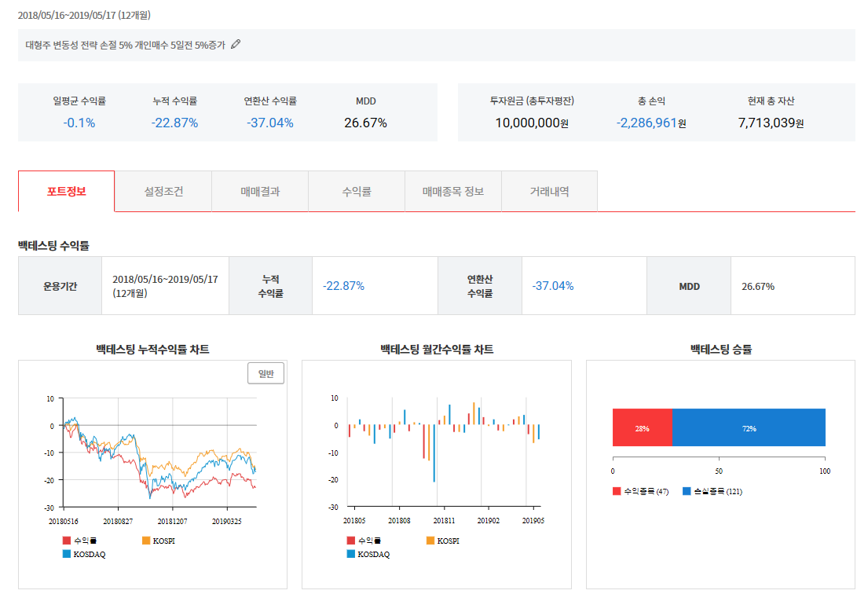This screenshot has width=868, height=605.
Task: Click the 백테스팅 승률 title
Action: click(x=721, y=350)
